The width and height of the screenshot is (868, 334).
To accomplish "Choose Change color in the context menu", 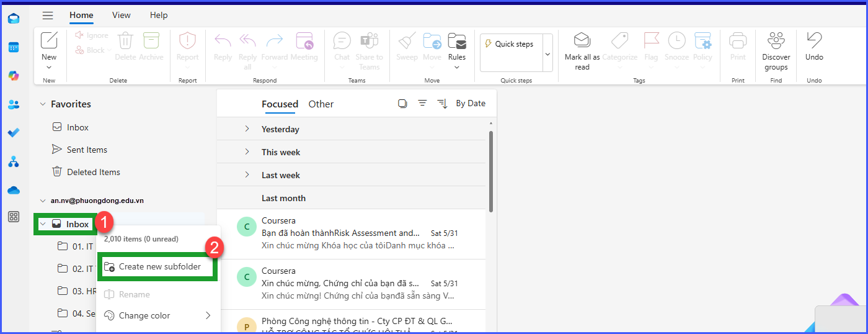I will (x=157, y=315).
